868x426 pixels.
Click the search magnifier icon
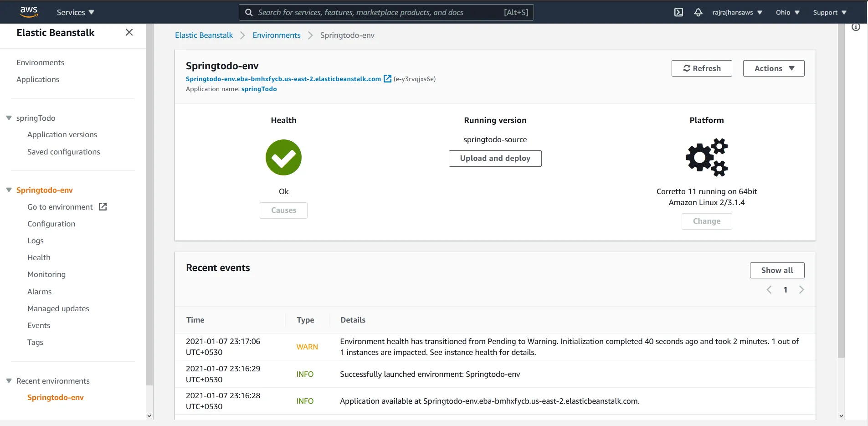click(249, 12)
